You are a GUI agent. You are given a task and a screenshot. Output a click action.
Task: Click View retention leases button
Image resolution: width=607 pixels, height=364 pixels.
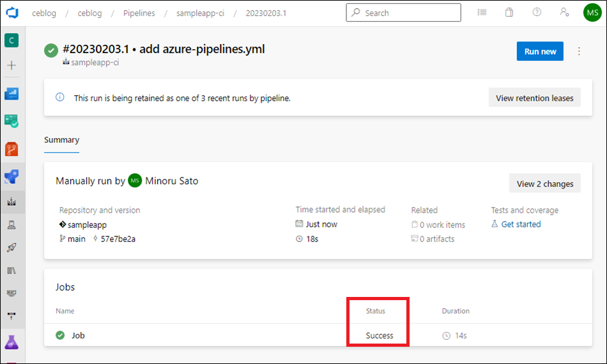(535, 98)
